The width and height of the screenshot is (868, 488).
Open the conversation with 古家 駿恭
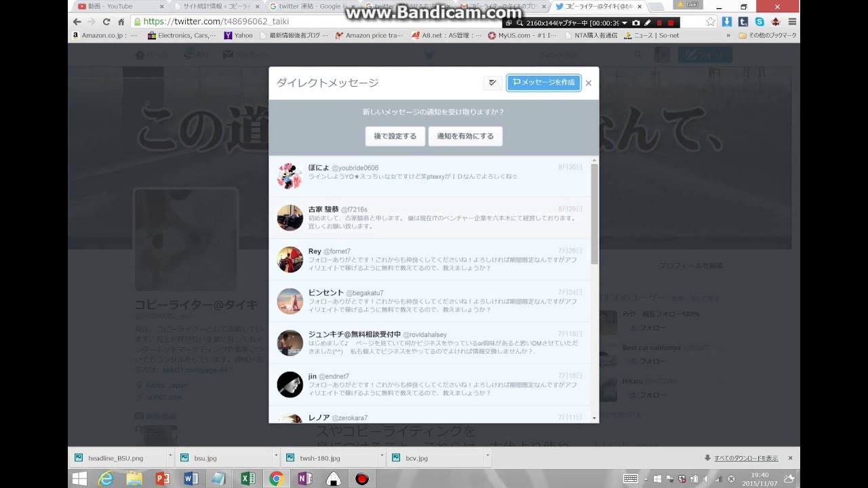coord(430,218)
